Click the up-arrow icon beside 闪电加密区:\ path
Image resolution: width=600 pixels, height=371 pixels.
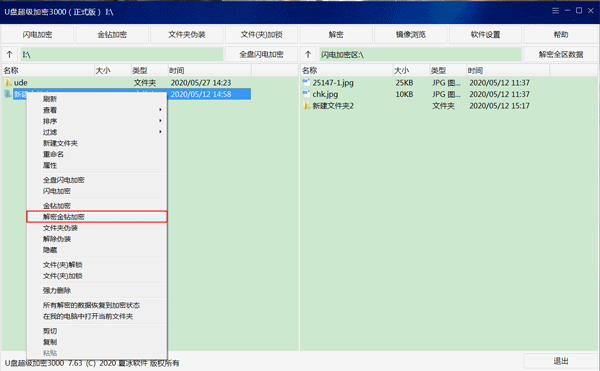click(308, 54)
